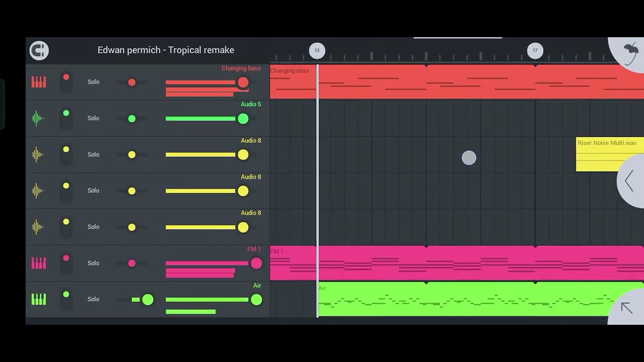
Task: Open the bottom Audio 8 waveform icon
Action: (x=38, y=227)
